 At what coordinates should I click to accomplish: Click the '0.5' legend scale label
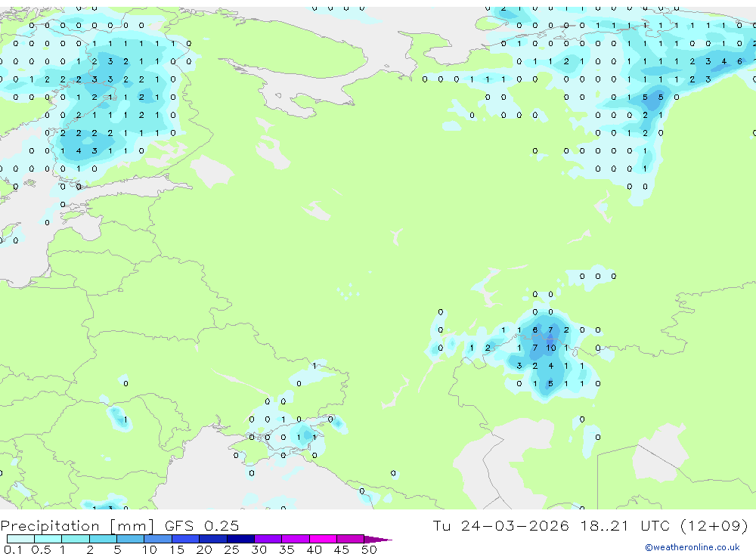click(41, 549)
